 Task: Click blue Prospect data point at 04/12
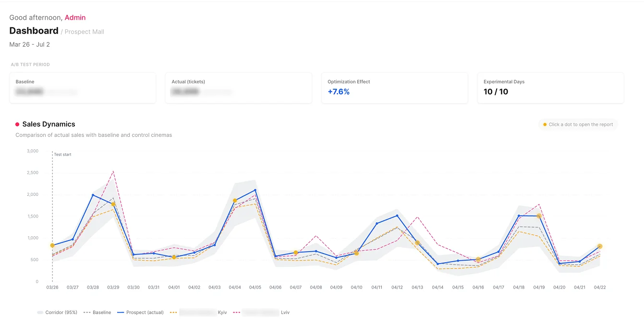(397, 215)
